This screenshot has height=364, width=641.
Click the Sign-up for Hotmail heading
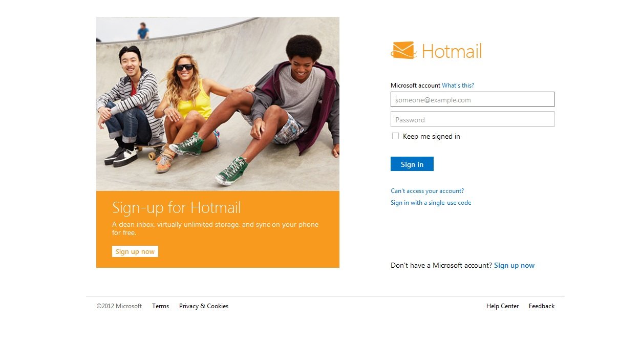176,207
